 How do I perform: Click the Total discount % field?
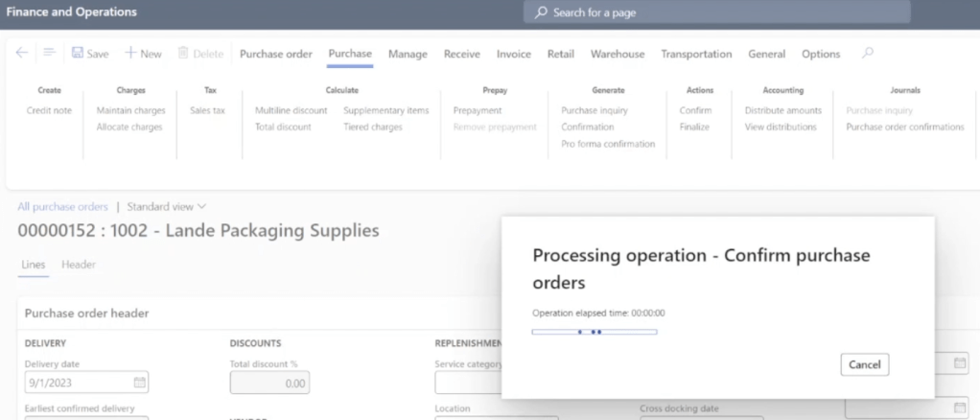(x=269, y=383)
